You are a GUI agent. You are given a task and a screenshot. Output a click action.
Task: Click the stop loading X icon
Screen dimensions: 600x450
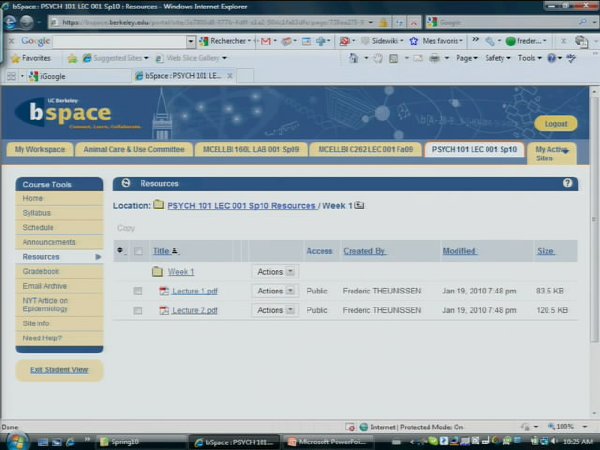(414, 23)
